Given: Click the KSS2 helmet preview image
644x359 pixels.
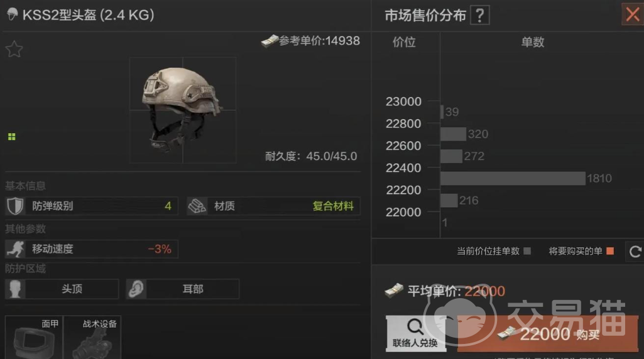Looking at the screenshot, I should pyautogui.click(x=183, y=110).
